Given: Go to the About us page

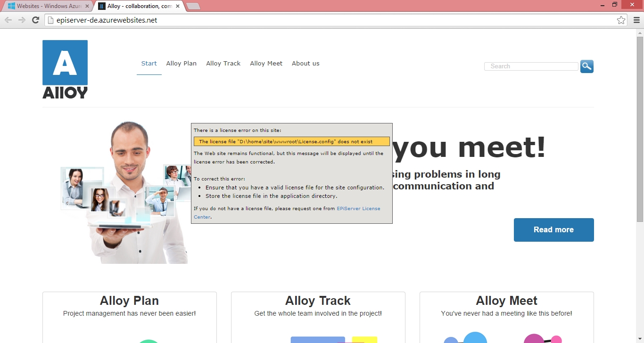Looking at the screenshot, I should click(305, 64).
